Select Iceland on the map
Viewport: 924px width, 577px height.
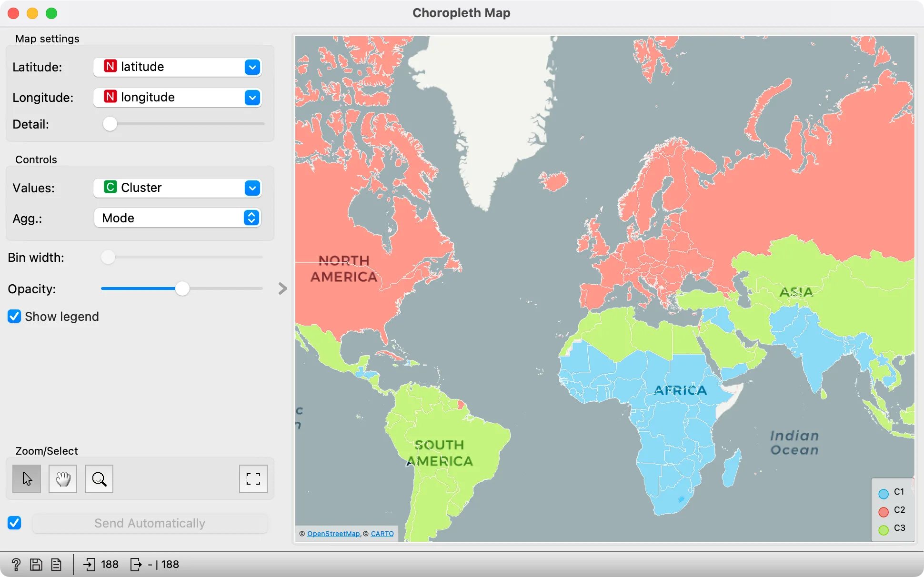click(x=554, y=181)
